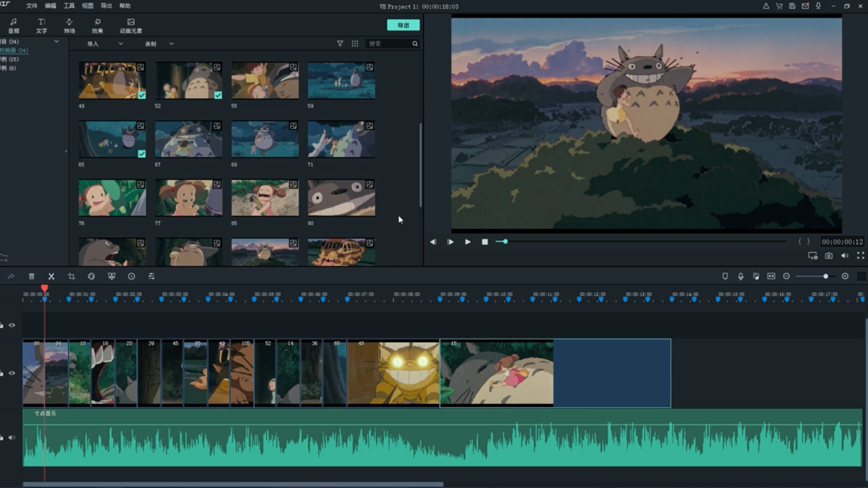Open the 工具 menu
The width and height of the screenshot is (868, 488).
[x=69, y=6]
